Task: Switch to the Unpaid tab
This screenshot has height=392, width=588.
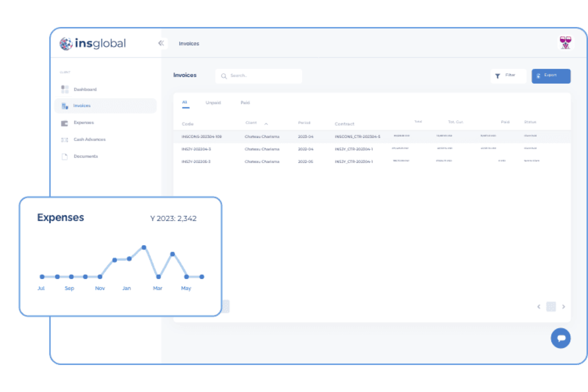Action: (x=213, y=102)
